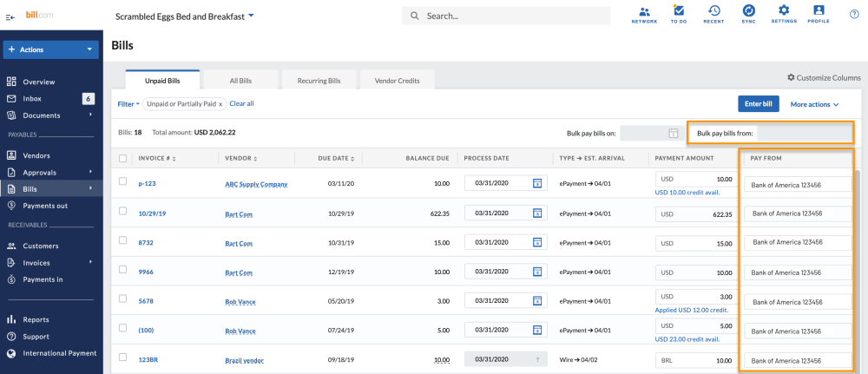Open the company name dropdown

tap(185, 16)
